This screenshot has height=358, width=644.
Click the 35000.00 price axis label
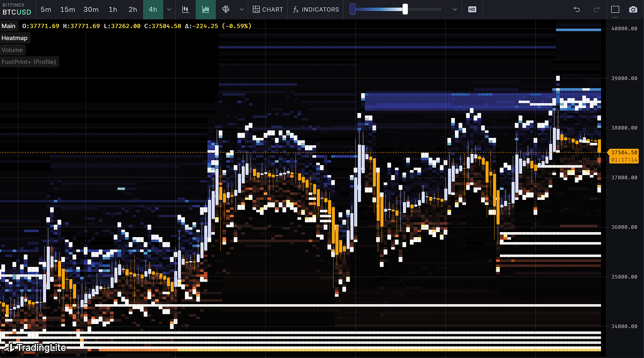pos(624,277)
